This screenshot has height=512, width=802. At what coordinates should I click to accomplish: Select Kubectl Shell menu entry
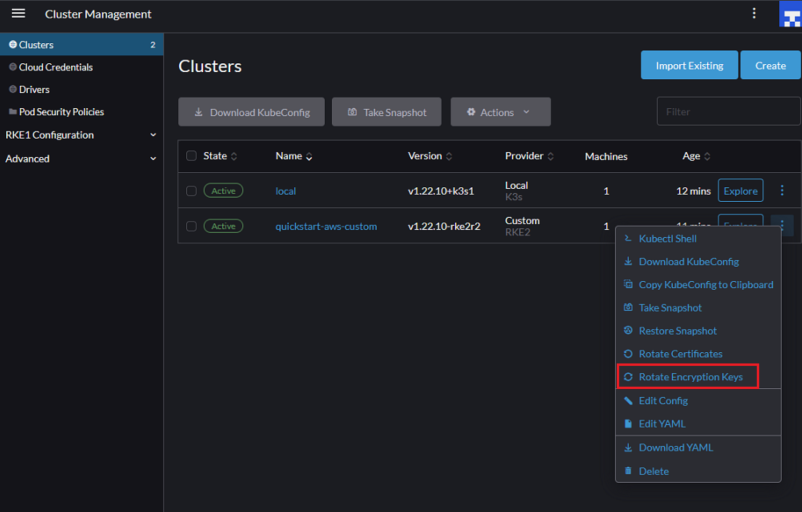click(667, 239)
